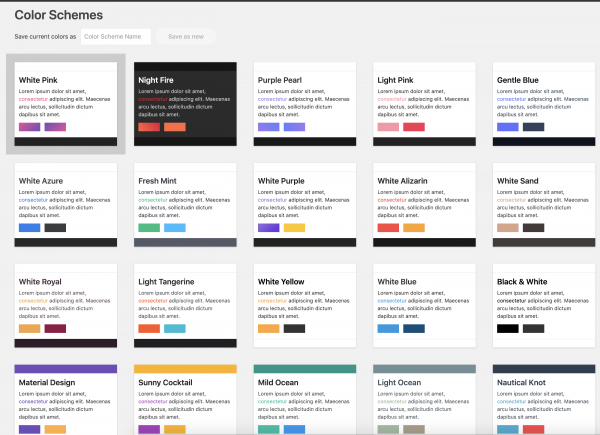Click the Color Scheme Name input field
The width and height of the screenshot is (600, 435).
pyautogui.click(x=116, y=37)
